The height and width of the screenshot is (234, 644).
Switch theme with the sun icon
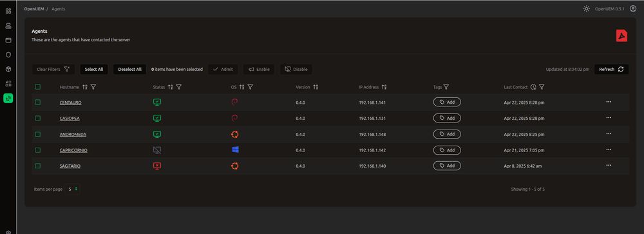pyautogui.click(x=587, y=8)
